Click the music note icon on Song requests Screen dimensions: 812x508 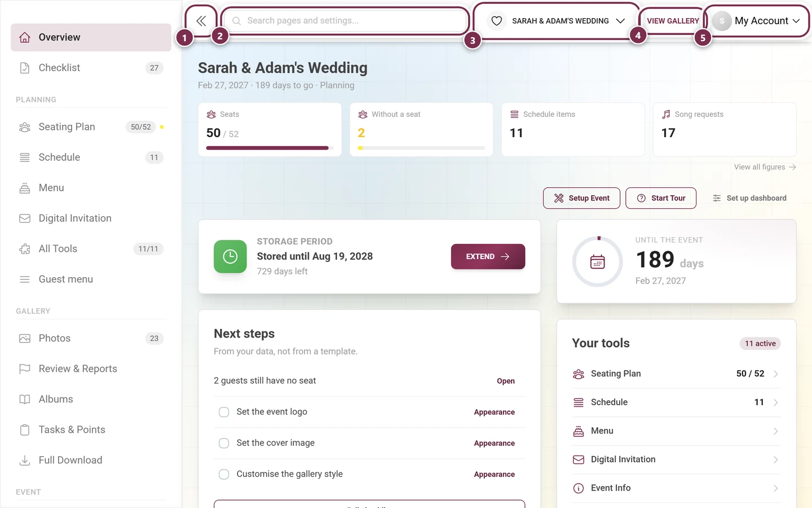click(x=666, y=114)
